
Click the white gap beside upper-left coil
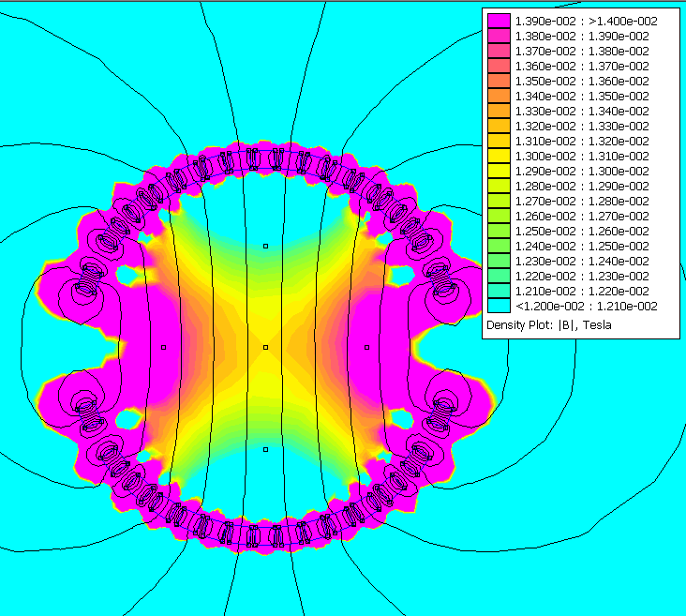coord(127,274)
